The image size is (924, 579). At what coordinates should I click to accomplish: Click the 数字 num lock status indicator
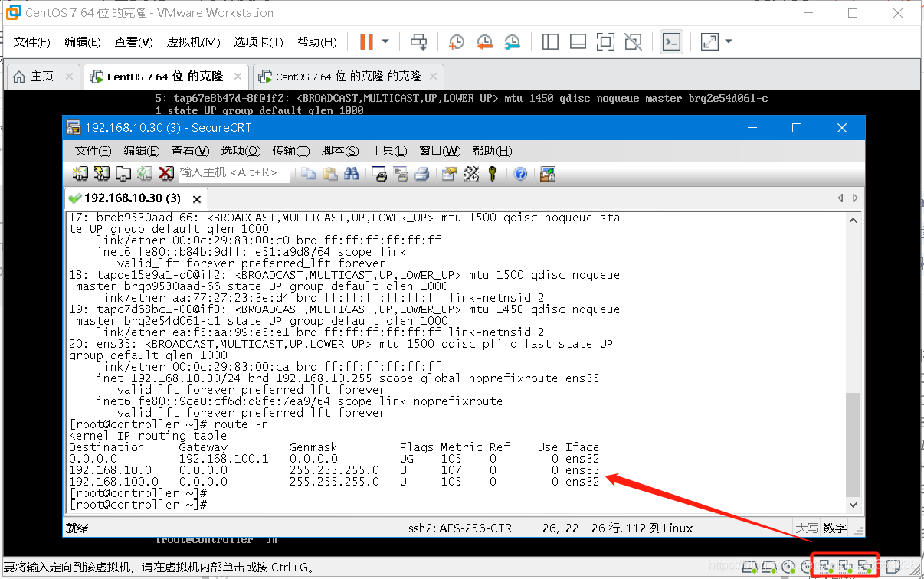tap(835, 528)
